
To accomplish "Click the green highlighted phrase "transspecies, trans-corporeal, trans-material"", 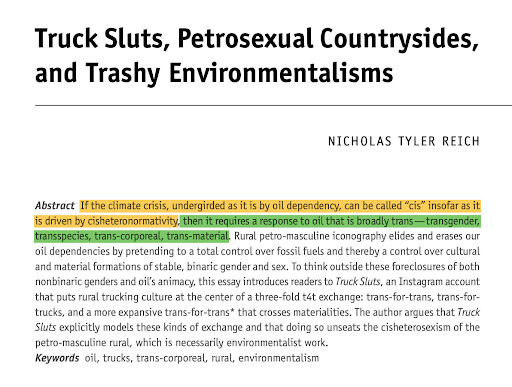I will (x=132, y=236).
